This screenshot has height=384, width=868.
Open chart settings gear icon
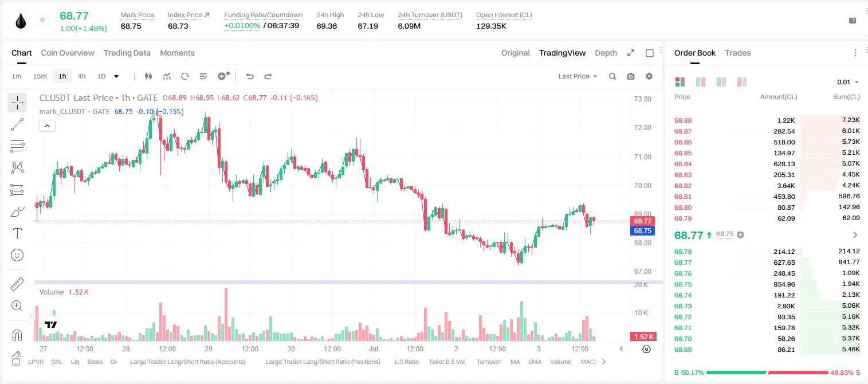649,76
